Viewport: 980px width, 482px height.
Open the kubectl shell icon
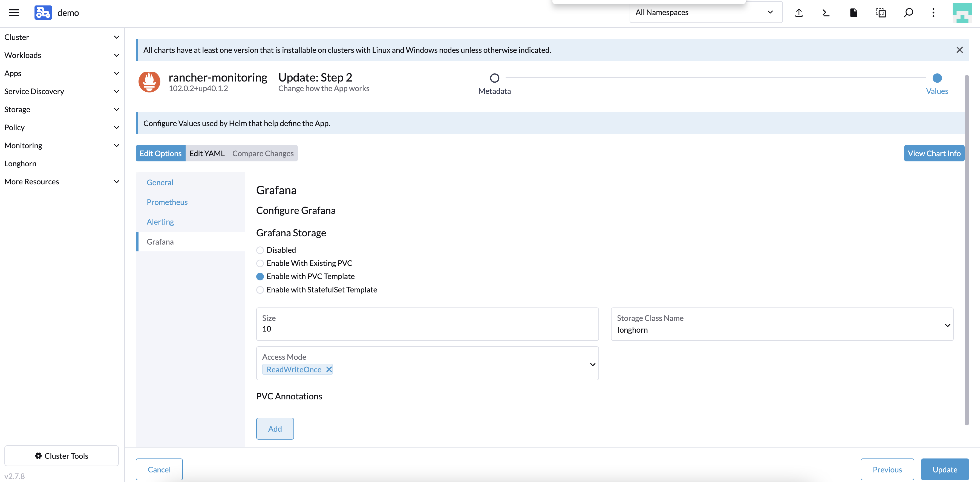(x=826, y=13)
